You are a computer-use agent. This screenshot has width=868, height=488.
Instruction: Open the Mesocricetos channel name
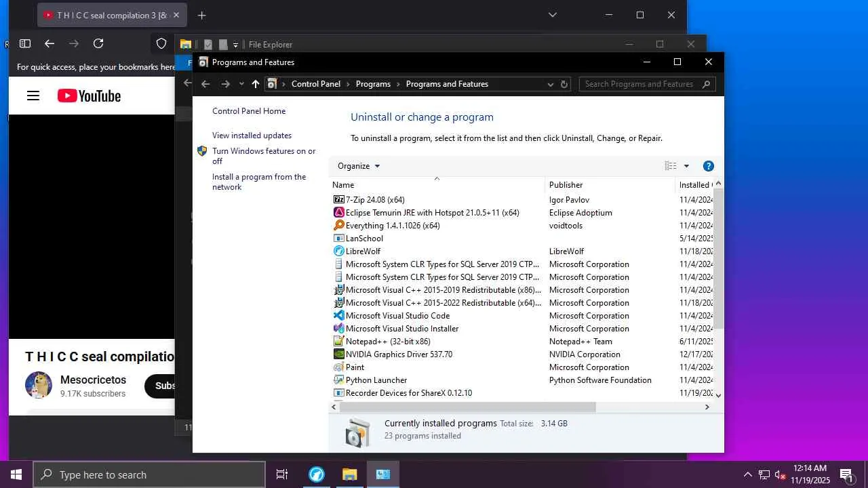pos(94,380)
